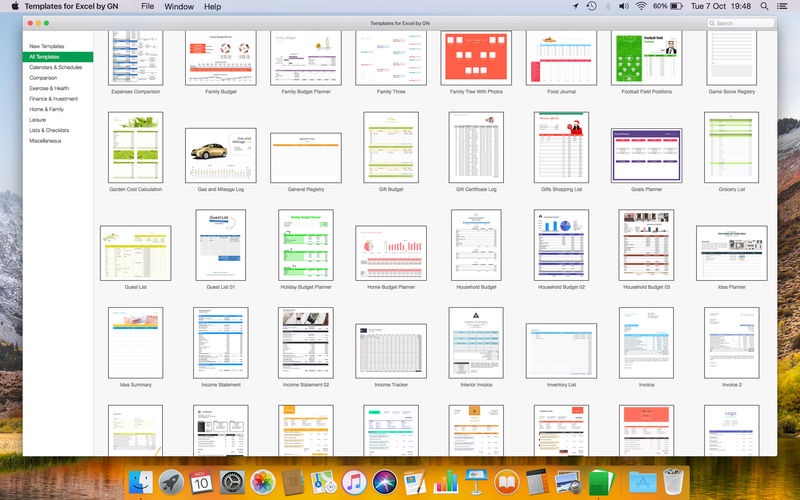Select the Household Budget 02 template icon

561,245
